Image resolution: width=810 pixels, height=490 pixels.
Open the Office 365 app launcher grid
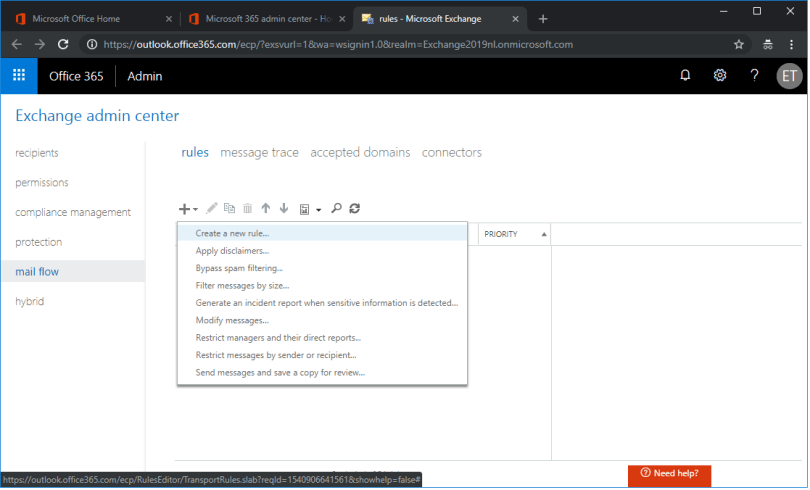(x=19, y=76)
